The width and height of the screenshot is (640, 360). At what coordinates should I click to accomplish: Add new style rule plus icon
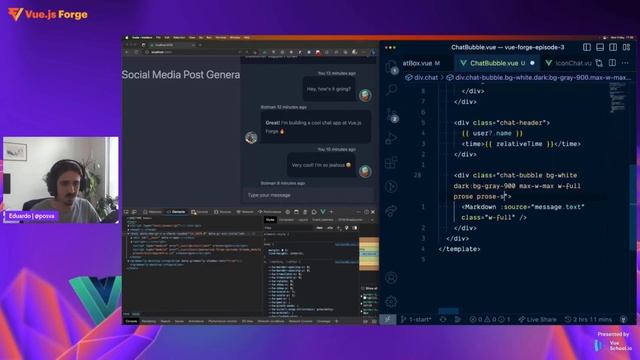click(x=339, y=228)
